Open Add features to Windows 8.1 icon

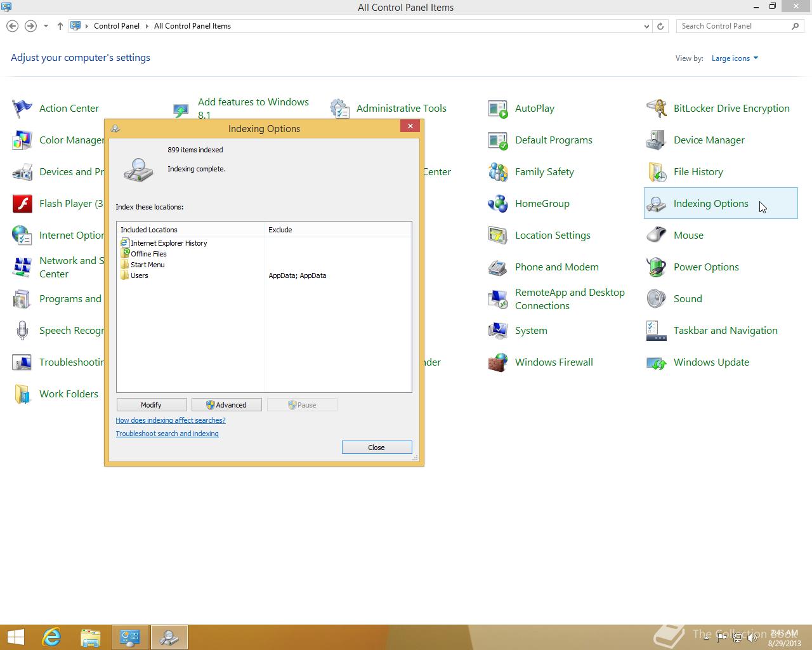(x=181, y=111)
